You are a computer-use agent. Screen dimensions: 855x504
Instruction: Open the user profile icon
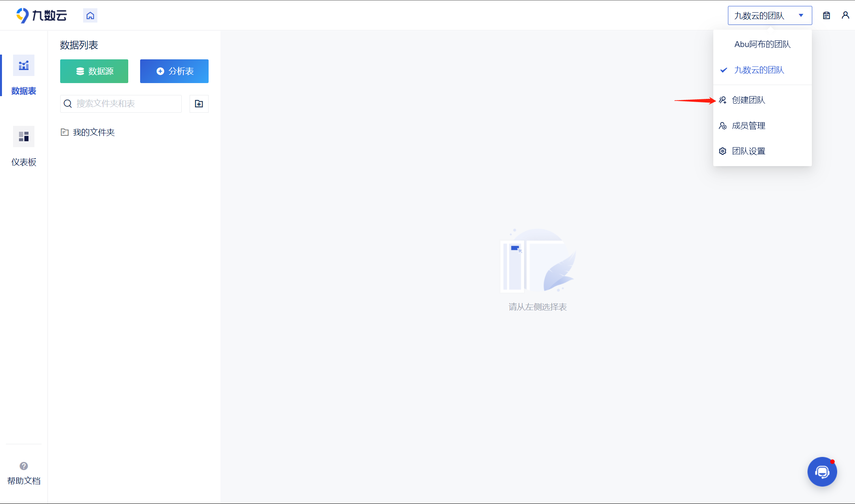click(x=845, y=15)
